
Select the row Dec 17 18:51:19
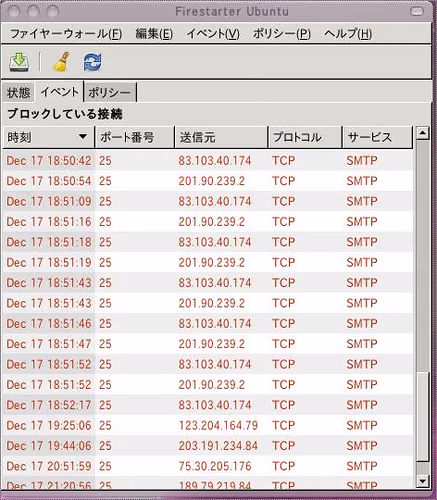click(208, 262)
